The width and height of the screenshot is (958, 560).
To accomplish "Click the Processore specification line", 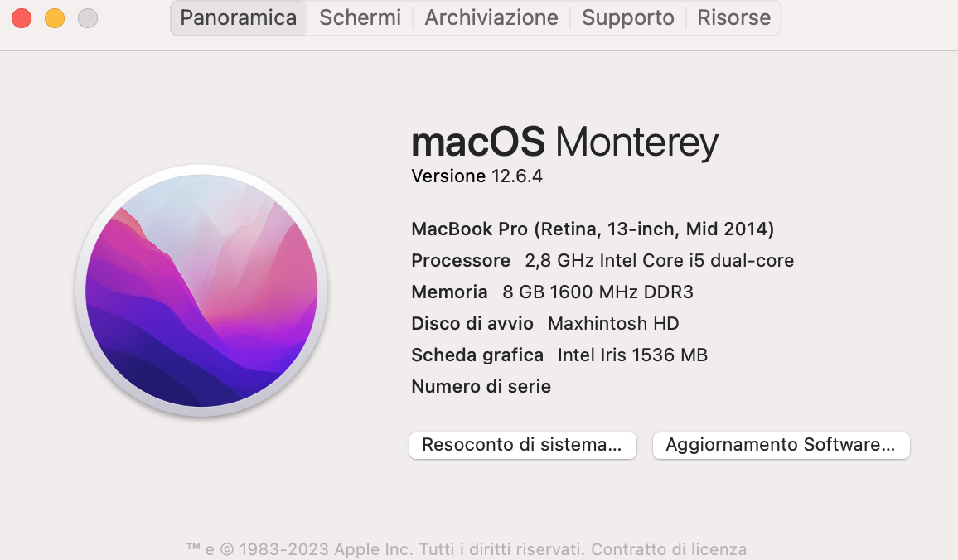I will [602, 260].
